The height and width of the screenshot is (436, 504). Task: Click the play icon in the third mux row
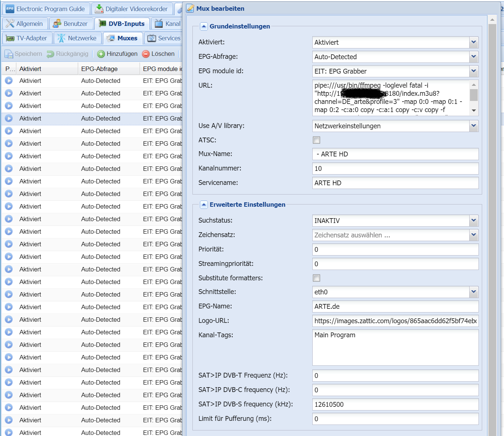click(9, 106)
